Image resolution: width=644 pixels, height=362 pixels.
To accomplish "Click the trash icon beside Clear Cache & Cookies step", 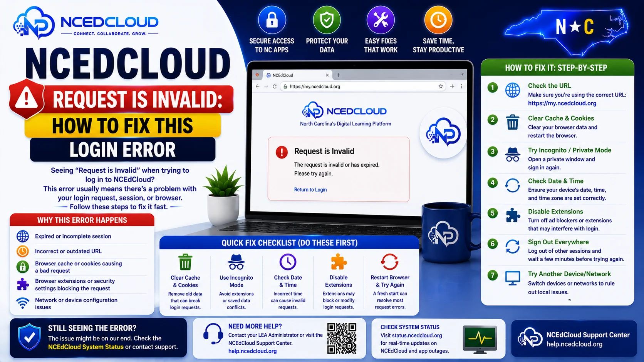I will click(513, 122).
